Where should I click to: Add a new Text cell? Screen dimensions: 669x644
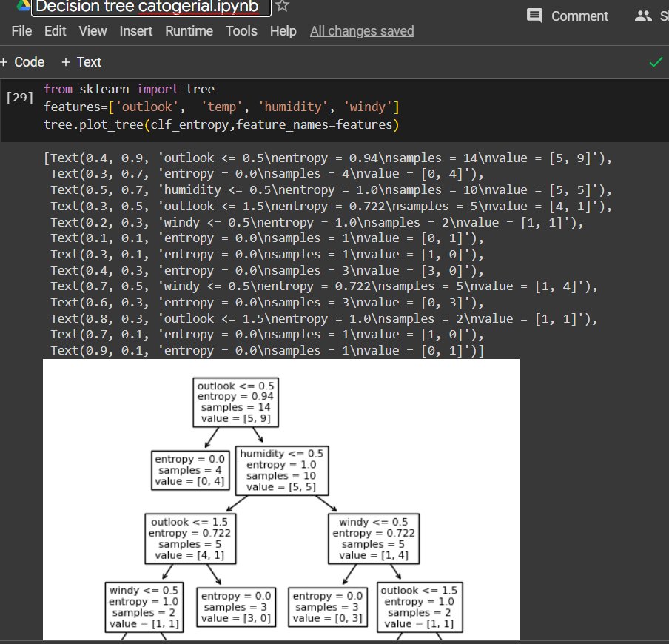81,62
